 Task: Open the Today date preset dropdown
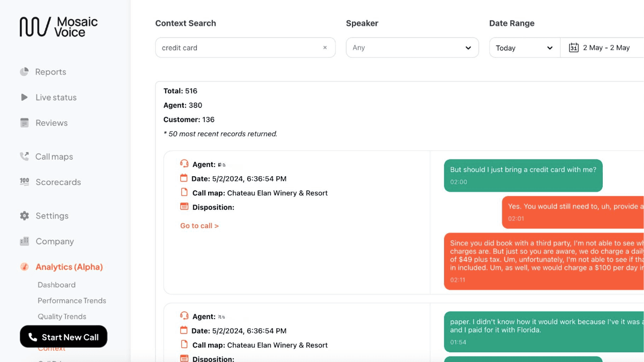point(525,48)
